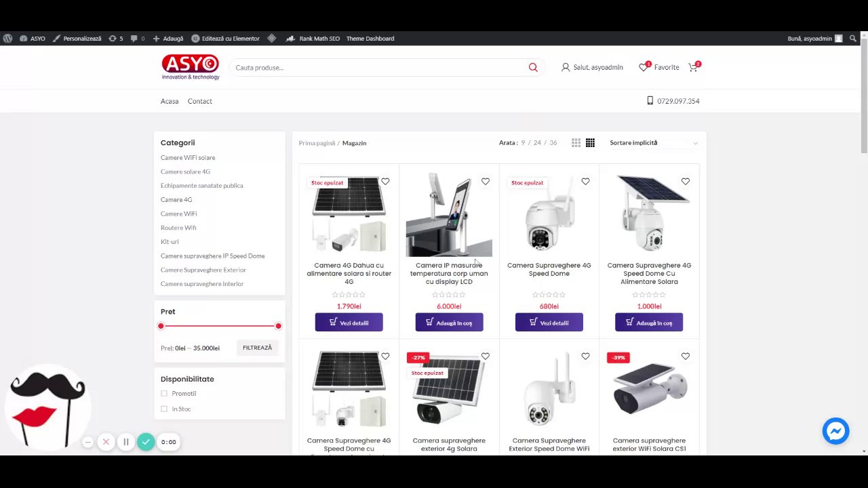Click the diamond icon before Rank Math SEO
Screen dimensions: 868x488
click(272, 39)
